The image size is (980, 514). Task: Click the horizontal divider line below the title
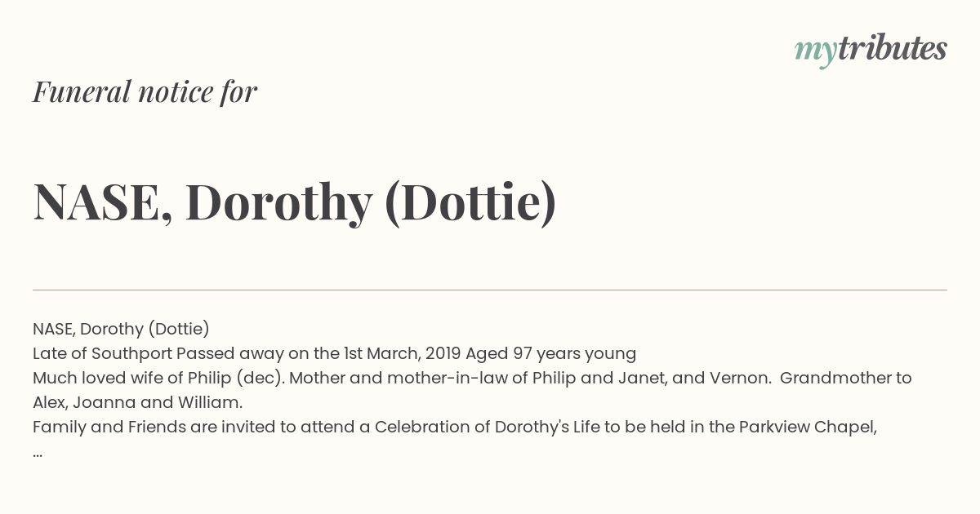pos(490,290)
